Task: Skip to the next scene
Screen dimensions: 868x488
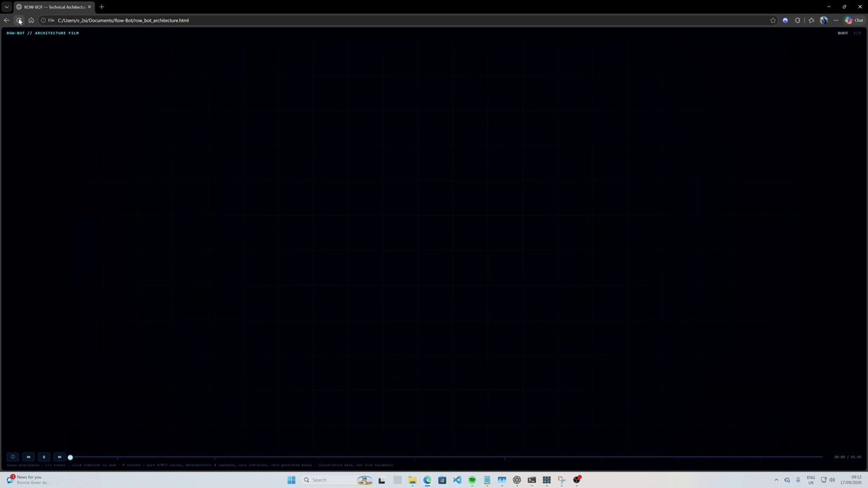Action: tap(59, 457)
